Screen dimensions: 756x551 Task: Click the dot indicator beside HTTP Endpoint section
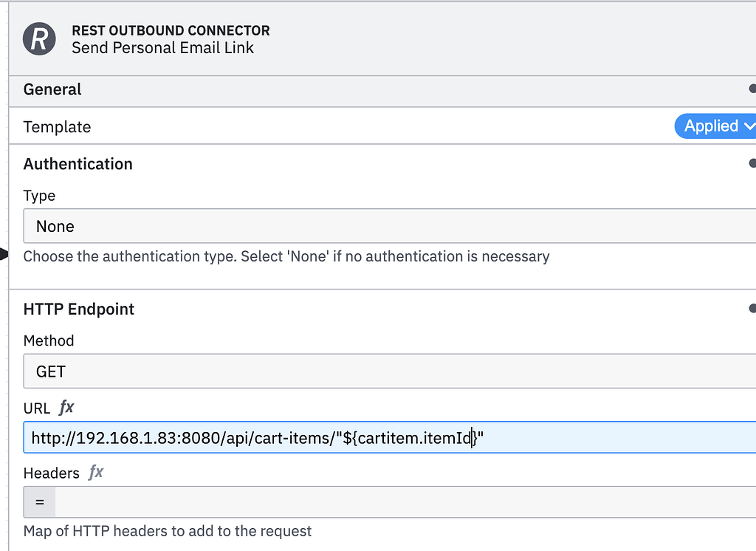click(x=752, y=308)
